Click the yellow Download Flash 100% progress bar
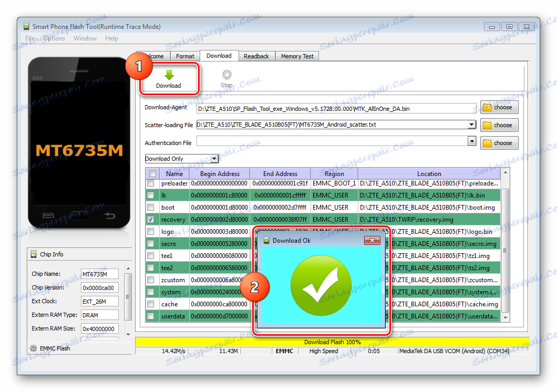 (332, 342)
